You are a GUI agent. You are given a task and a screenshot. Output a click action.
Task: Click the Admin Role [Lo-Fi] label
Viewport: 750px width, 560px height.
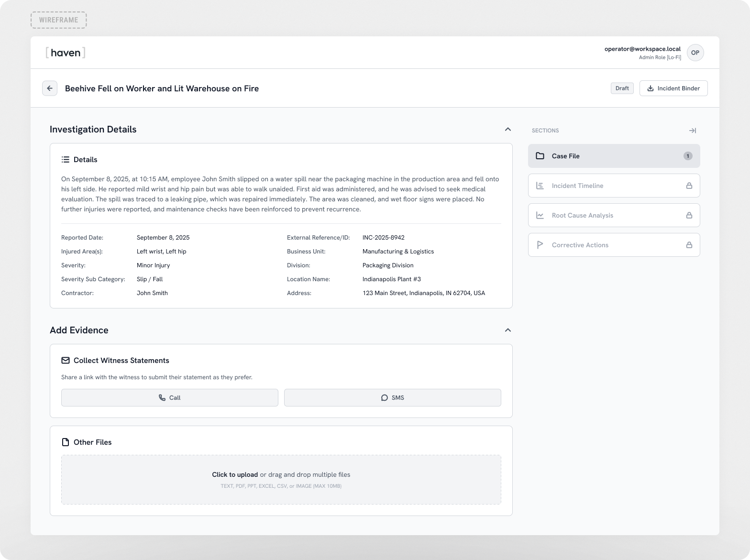point(660,57)
